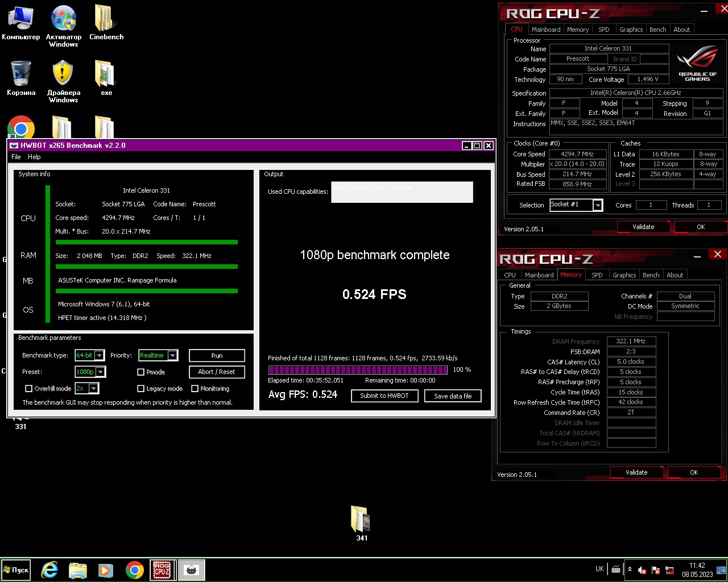Show hidden tray icons arrow
The height and width of the screenshot is (582, 728).
pos(630,569)
